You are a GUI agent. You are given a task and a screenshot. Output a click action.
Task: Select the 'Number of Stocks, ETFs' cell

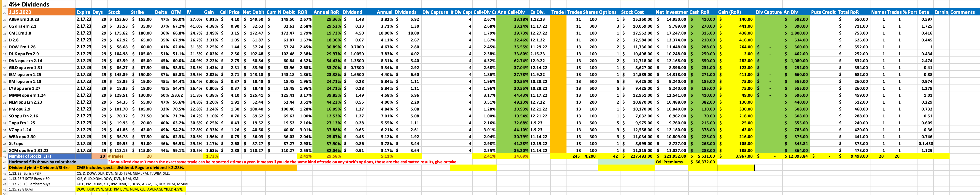[x=42, y=156]
